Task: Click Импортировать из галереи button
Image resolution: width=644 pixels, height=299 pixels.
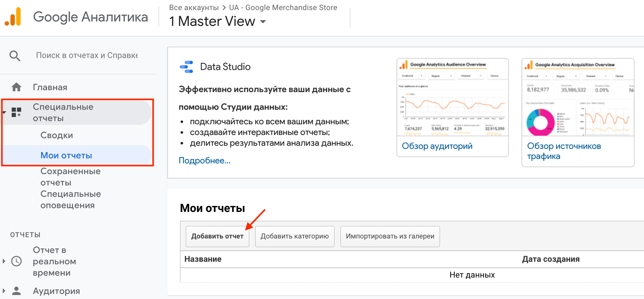Action: coord(390,236)
